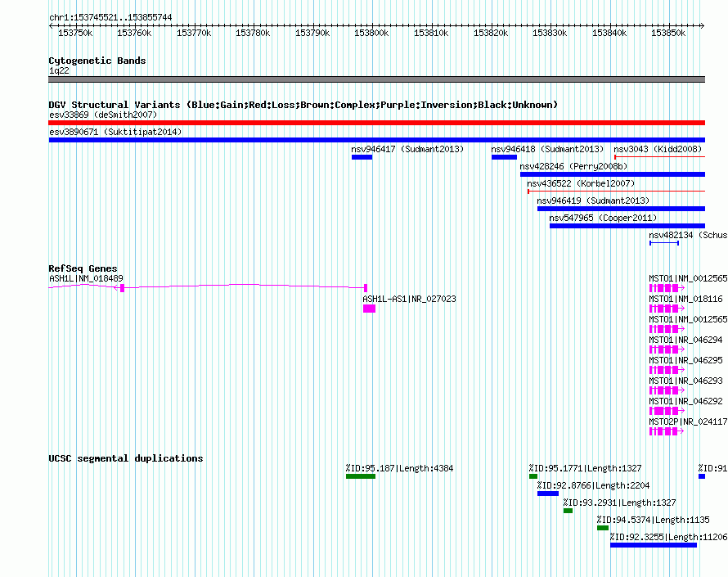Click the UCSC segmental duplications track title
This screenshot has width=728, height=577.
(x=126, y=458)
